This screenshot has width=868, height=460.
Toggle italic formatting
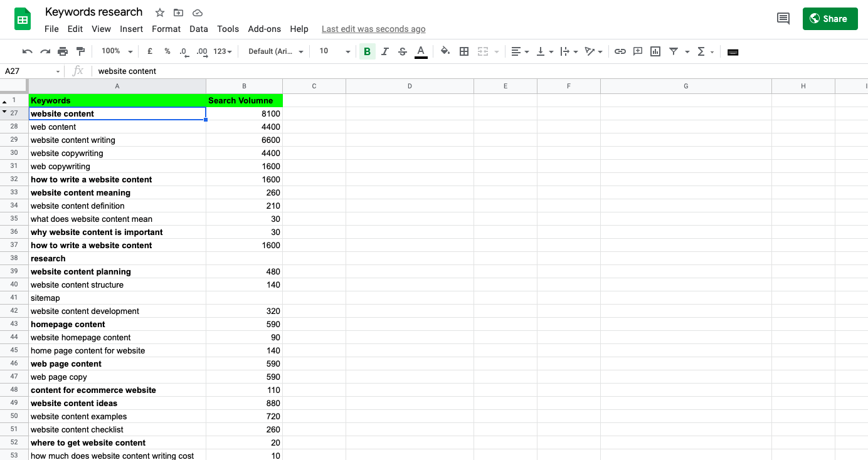tap(384, 51)
